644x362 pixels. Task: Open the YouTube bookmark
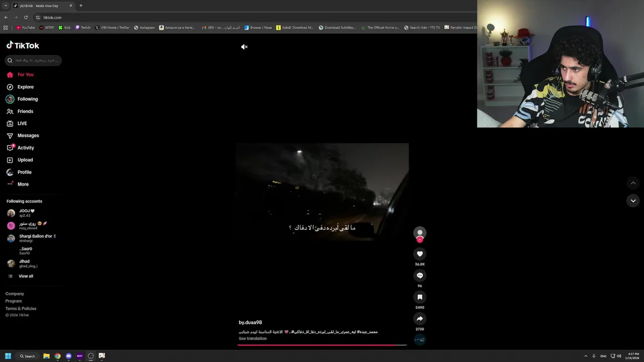click(25, 28)
